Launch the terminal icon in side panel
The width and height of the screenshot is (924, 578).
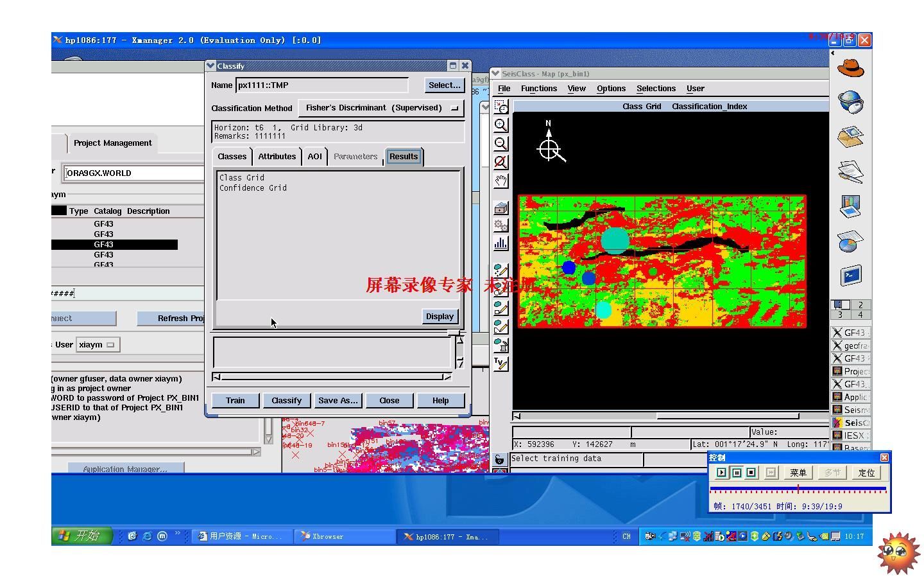[851, 277]
